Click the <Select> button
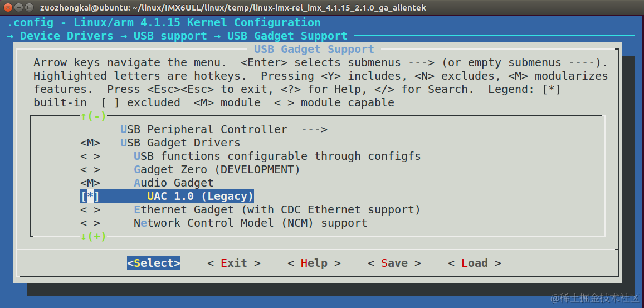 point(154,263)
